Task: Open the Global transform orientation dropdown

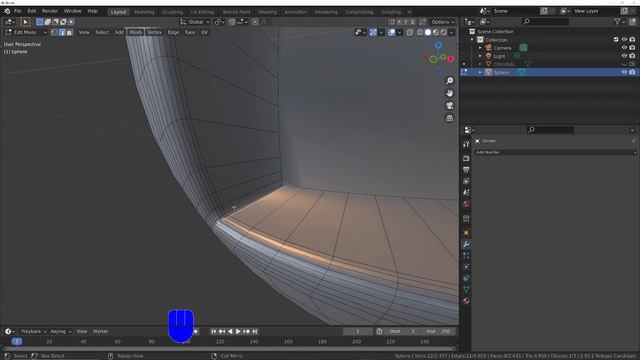Action: [x=195, y=22]
